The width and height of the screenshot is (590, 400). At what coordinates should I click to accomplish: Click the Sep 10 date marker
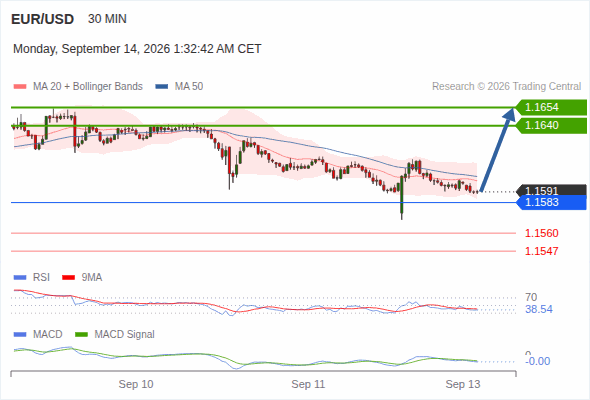136,384
